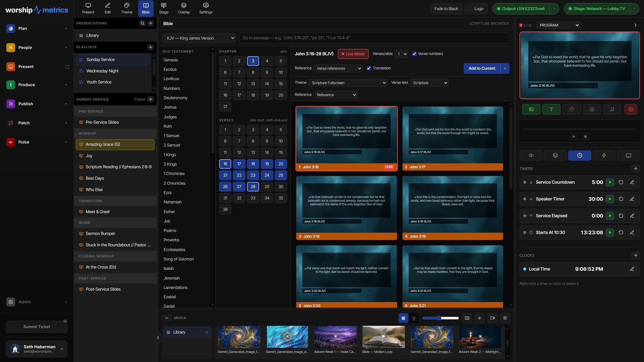Click Fade to Black button
The height and width of the screenshot is (362, 644).
pyautogui.click(x=446, y=9)
